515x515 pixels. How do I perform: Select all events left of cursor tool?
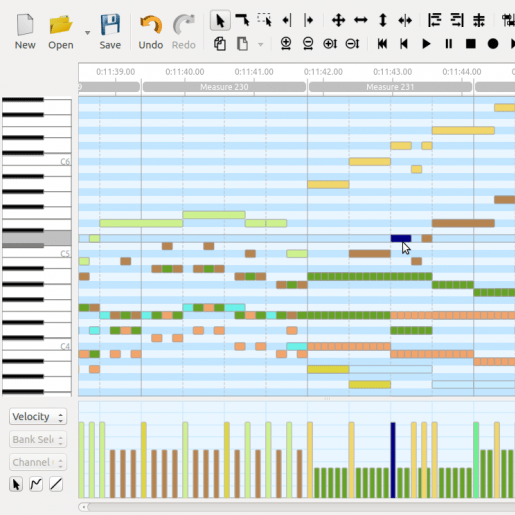click(287, 21)
